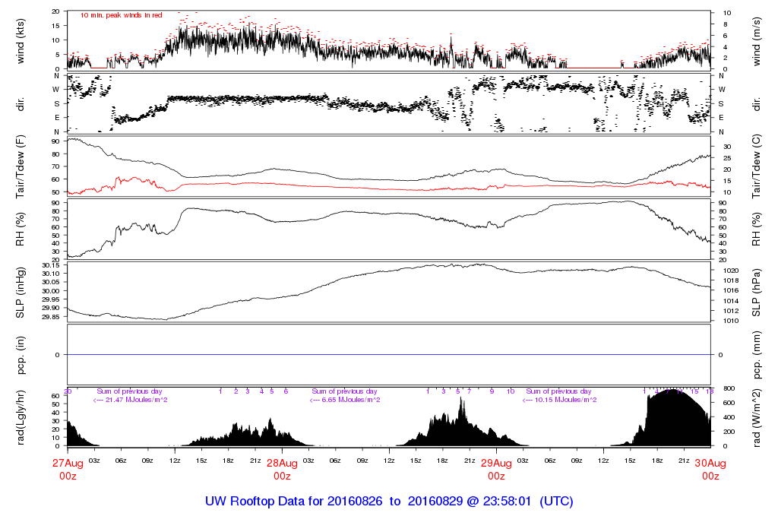
Task: Select the 'wind (kts)' axis label
Action: click(21, 41)
